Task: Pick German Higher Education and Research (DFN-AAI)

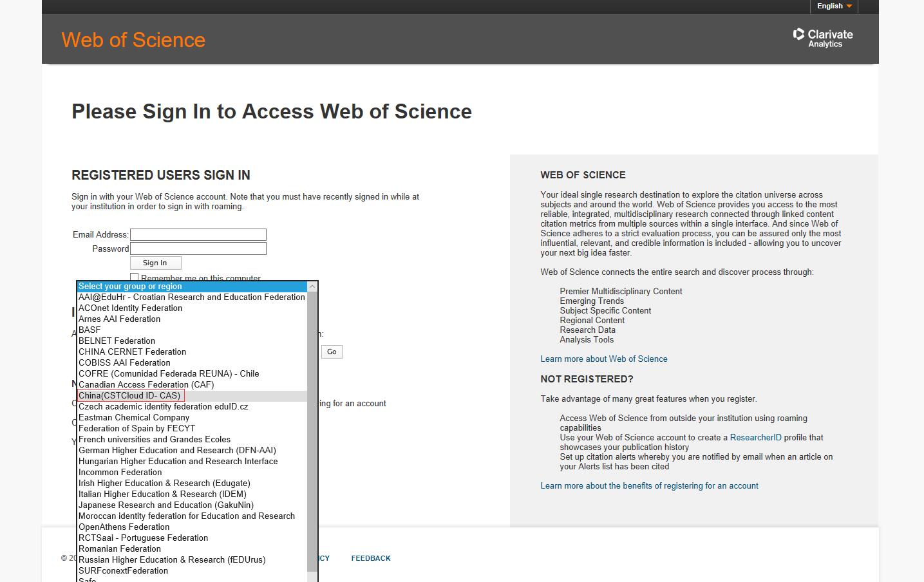Action: 177,451
